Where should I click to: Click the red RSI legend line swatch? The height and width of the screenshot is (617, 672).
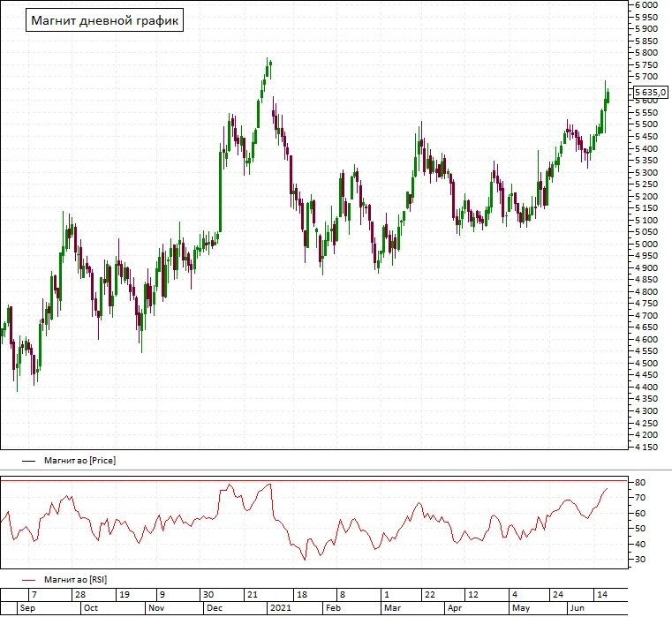pos(29,580)
